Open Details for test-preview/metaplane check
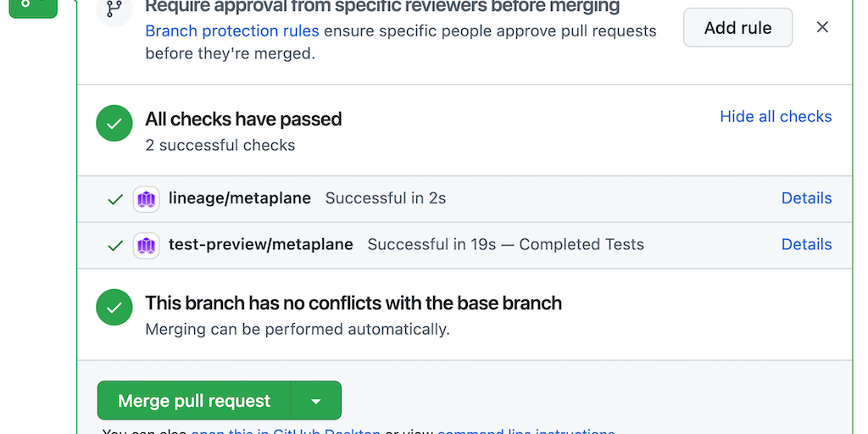Viewport: 868px width, 434px height. pos(806,244)
